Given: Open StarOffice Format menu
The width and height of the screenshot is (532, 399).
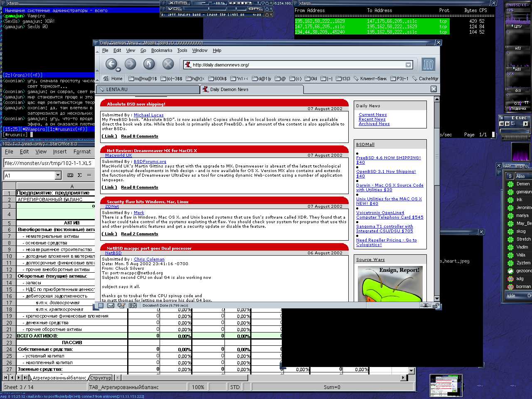Looking at the screenshot, I should [82, 152].
